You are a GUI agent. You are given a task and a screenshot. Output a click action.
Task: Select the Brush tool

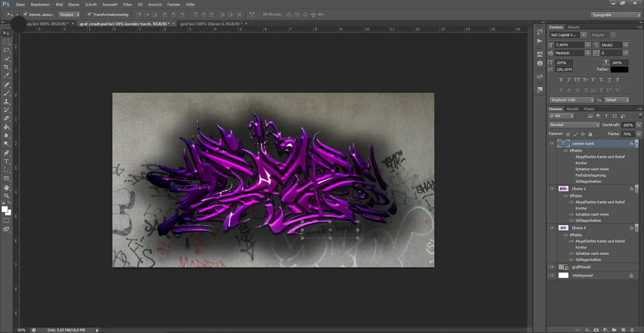point(6,93)
